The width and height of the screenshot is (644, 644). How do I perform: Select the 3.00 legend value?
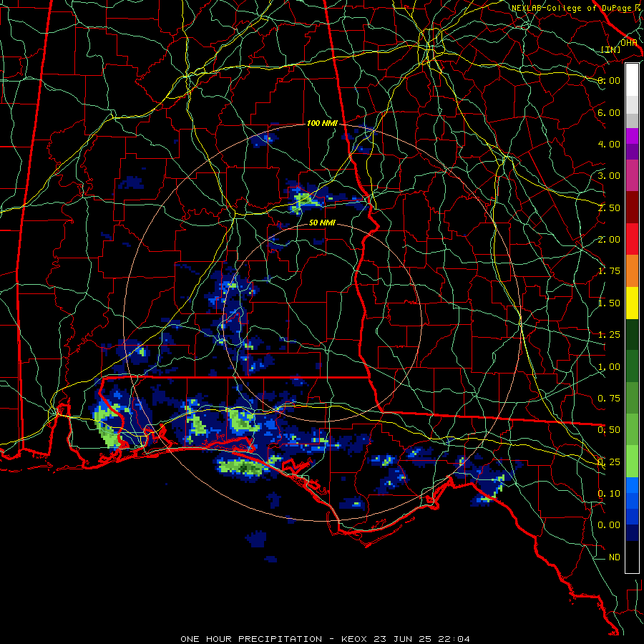[609, 176]
